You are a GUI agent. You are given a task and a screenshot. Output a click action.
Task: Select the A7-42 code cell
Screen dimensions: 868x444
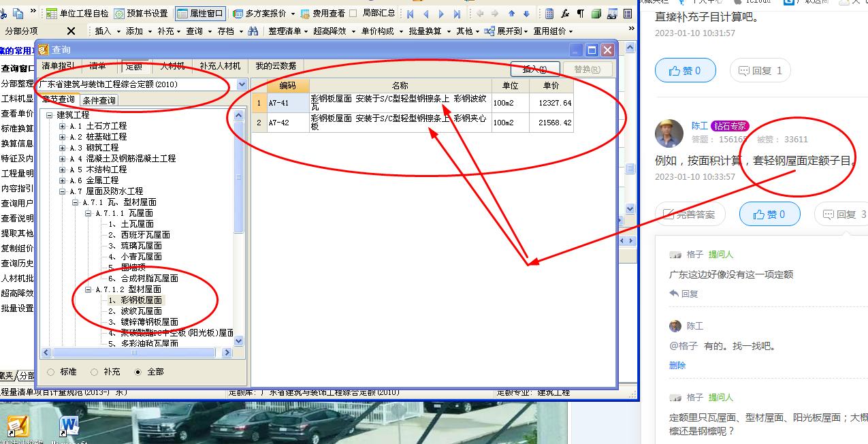coord(287,123)
